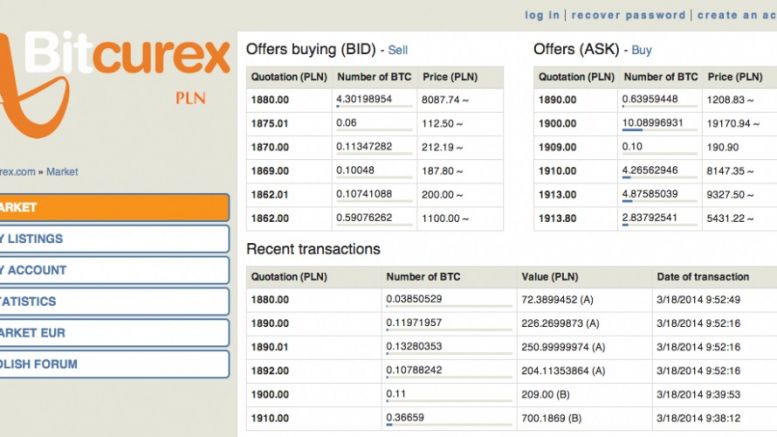This screenshot has height=437, width=777.
Task: Click transaction value 72.3899452 (A)
Action: pyautogui.click(x=557, y=300)
